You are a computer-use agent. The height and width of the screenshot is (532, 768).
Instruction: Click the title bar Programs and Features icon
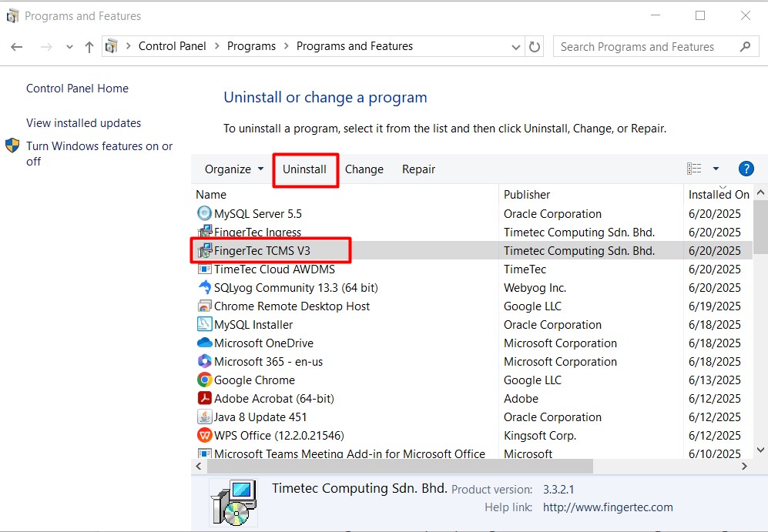[12, 16]
